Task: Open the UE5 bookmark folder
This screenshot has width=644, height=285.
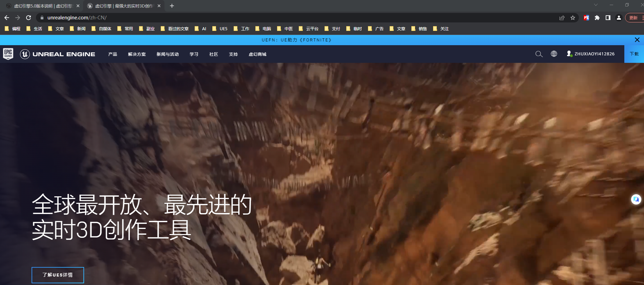Action: (220, 29)
